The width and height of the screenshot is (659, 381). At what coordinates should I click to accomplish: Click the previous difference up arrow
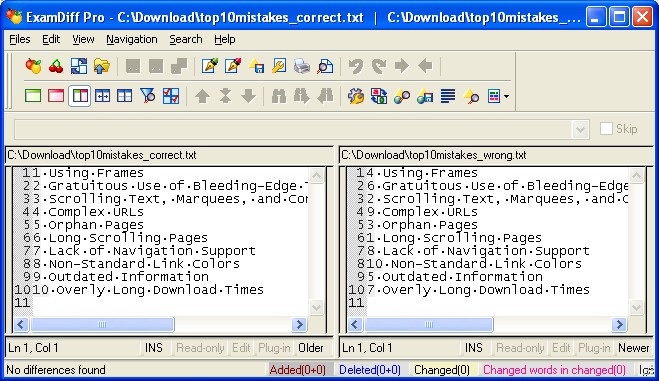203,96
